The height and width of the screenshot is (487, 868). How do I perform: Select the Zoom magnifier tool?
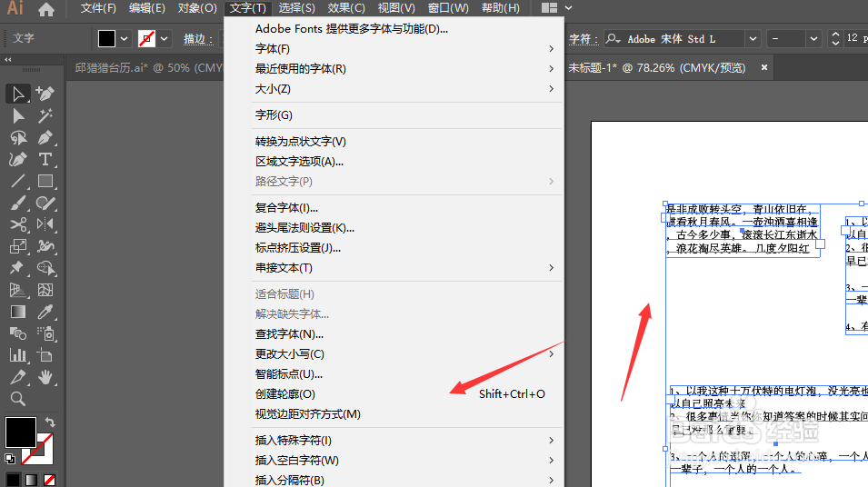tap(17, 399)
